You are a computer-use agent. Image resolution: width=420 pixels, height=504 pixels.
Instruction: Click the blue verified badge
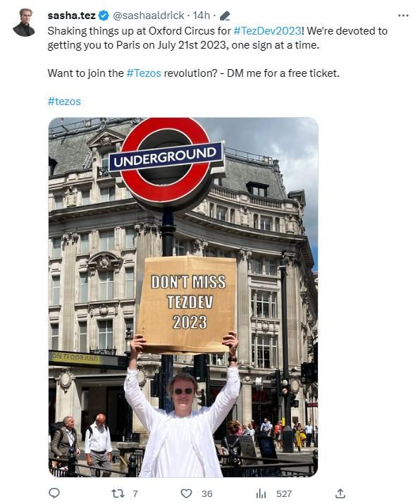(104, 15)
